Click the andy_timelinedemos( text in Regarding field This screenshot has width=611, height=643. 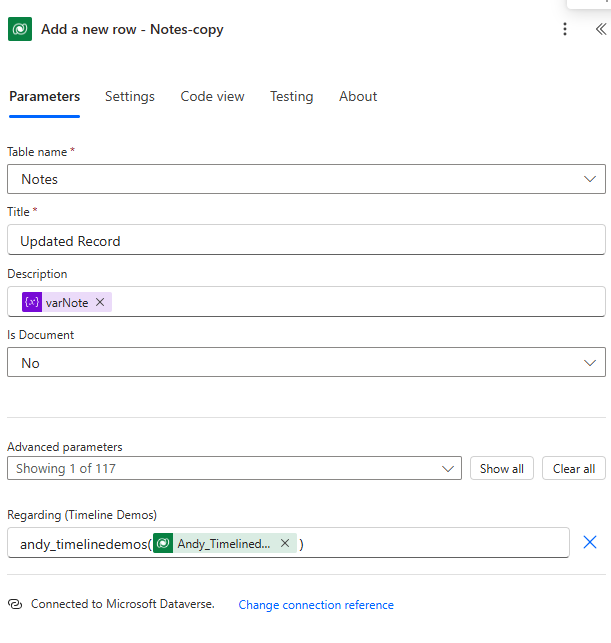(x=86, y=544)
